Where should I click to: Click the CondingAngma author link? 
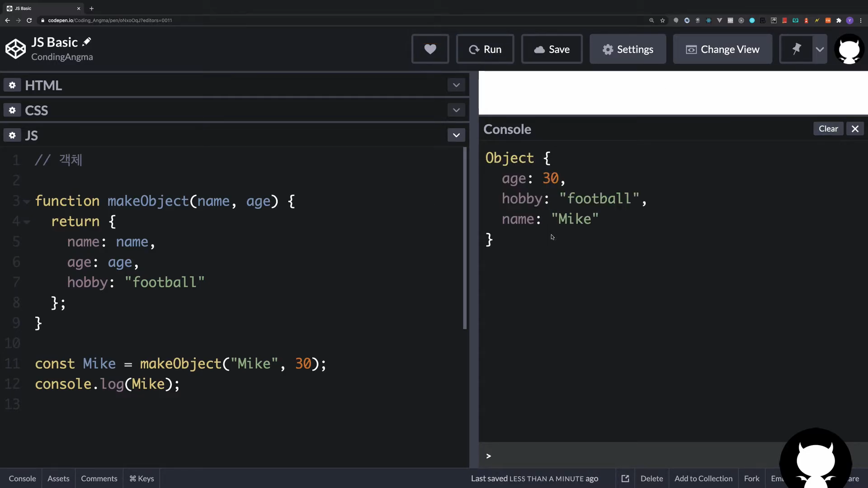pos(62,57)
